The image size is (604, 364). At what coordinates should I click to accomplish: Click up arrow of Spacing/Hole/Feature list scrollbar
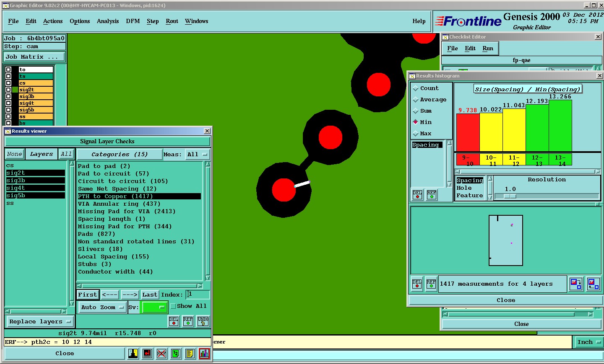click(x=490, y=179)
